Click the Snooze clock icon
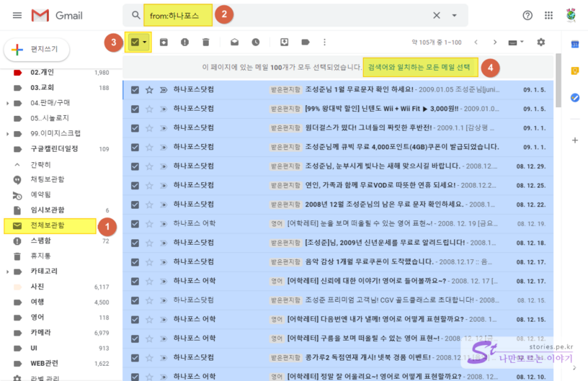 point(256,42)
